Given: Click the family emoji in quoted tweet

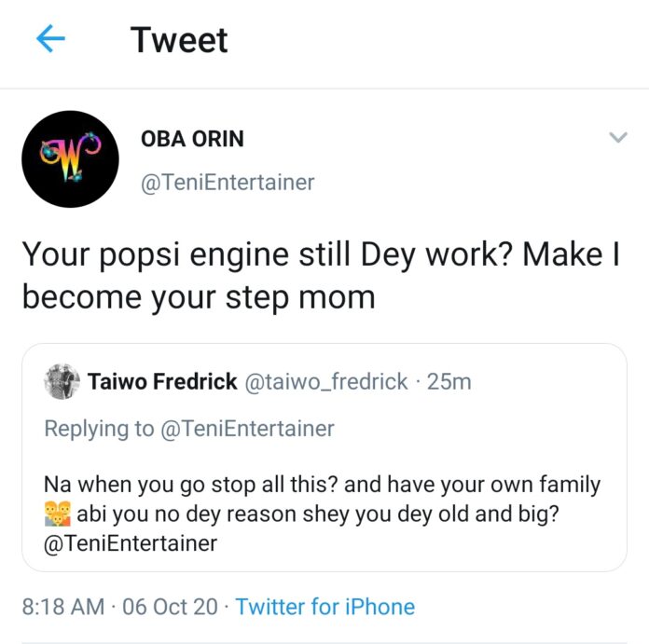Looking at the screenshot, I should point(58,514).
